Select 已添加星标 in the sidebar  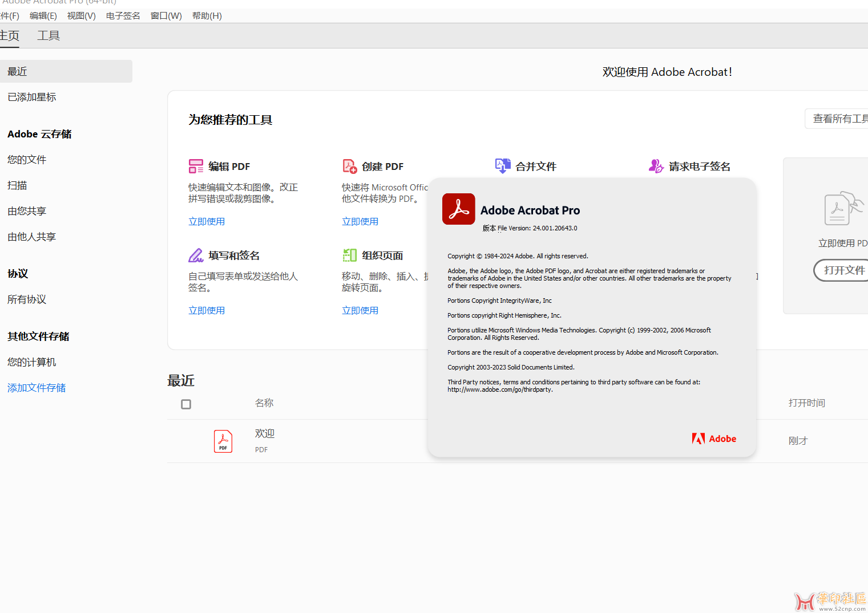pyautogui.click(x=32, y=97)
